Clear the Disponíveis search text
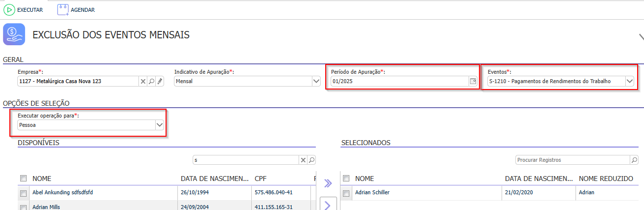The width and height of the screenshot is (644, 210). point(303,160)
